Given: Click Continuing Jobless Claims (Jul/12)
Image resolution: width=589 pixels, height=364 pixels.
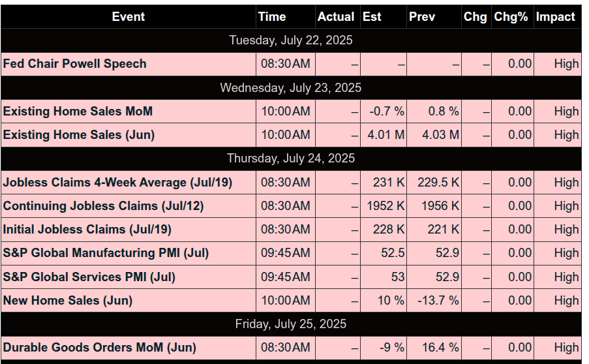Looking at the screenshot, I should click(103, 206).
